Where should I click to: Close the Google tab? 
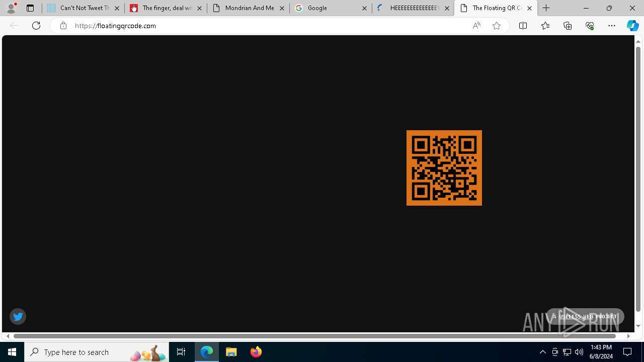click(364, 8)
